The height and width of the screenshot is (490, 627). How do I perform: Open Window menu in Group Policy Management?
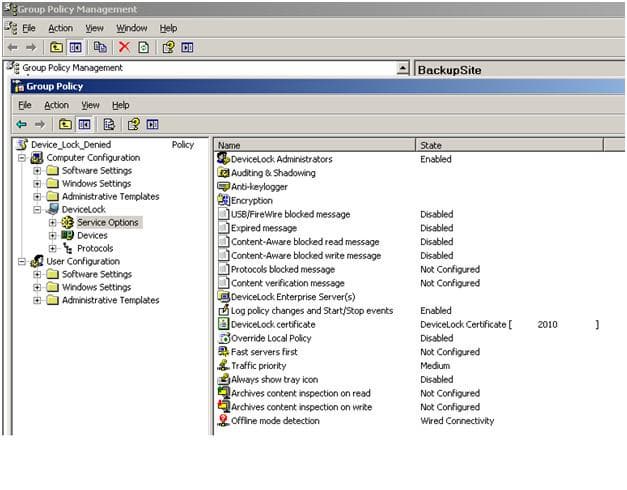tap(132, 28)
